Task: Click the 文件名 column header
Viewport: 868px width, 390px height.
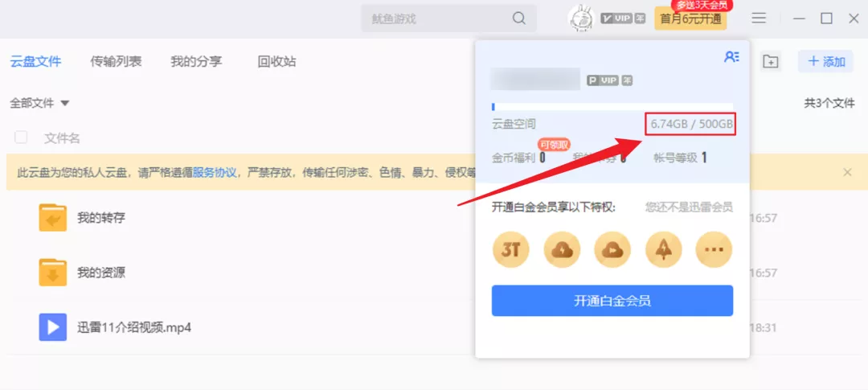Action: (x=62, y=138)
